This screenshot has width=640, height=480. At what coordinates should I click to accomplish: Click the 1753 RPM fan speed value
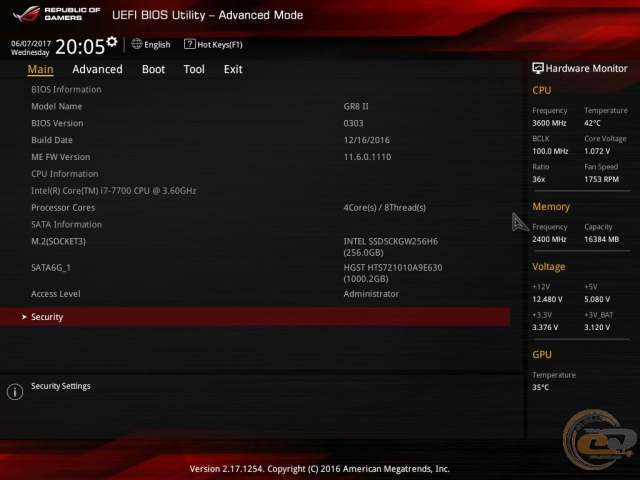602,179
